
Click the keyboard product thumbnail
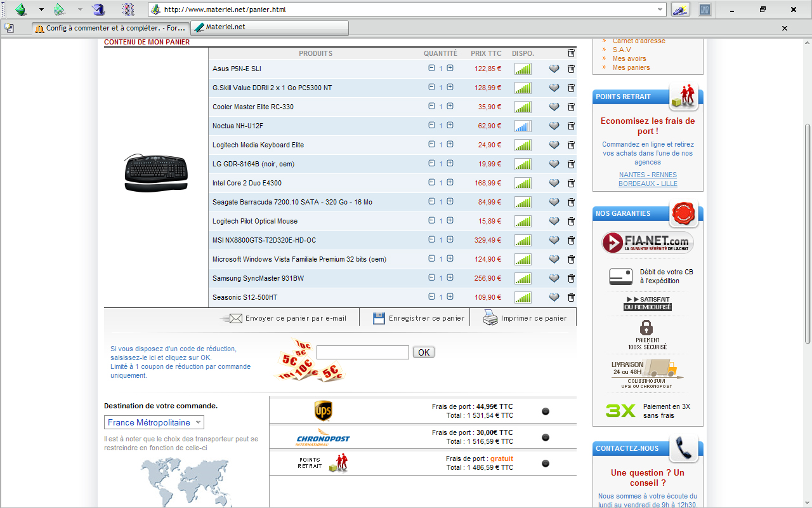tap(156, 172)
